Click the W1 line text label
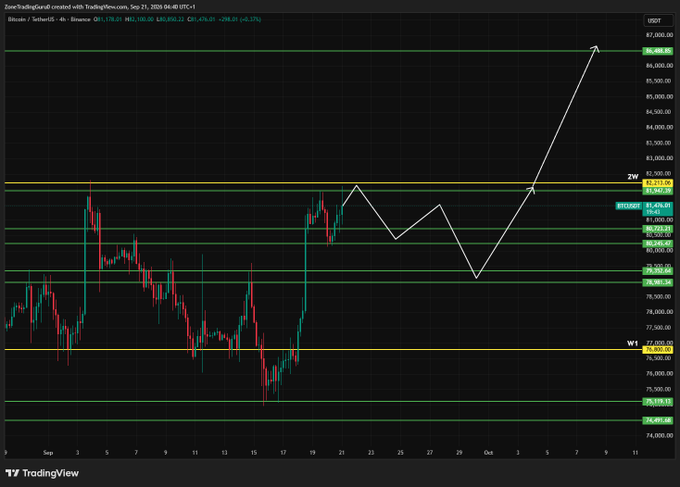680x487 pixels. coord(633,343)
